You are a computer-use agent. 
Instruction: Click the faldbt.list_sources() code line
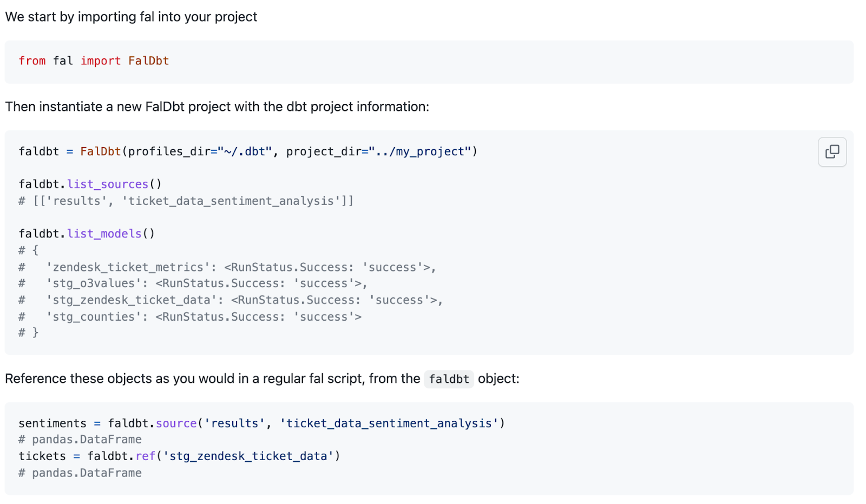(x=90, y=184)
